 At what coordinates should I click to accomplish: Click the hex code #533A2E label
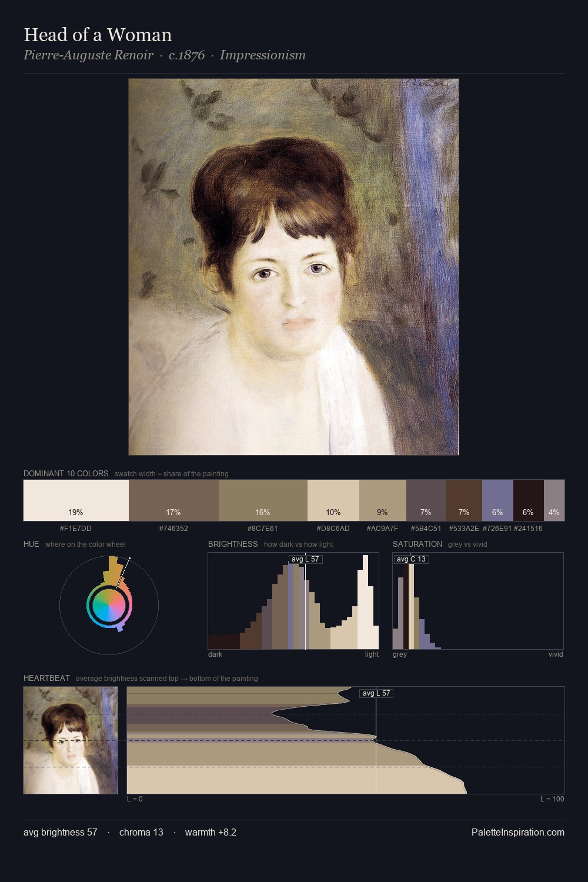pyautogui.click(x=464, y=528)
